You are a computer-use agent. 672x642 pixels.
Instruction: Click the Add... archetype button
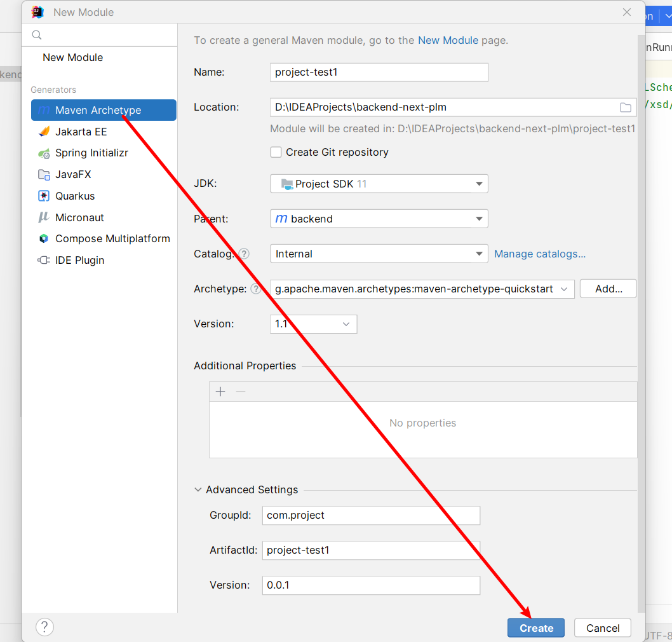[x=608, y=289]
